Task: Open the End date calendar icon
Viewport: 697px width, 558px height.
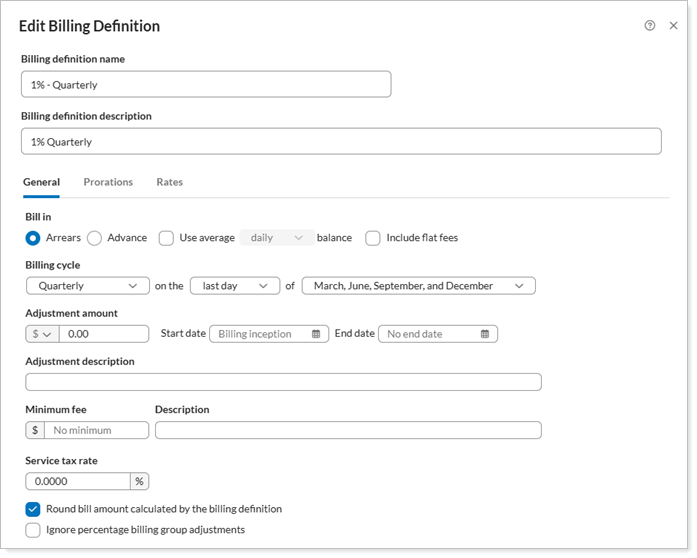Action: [485, 334]
